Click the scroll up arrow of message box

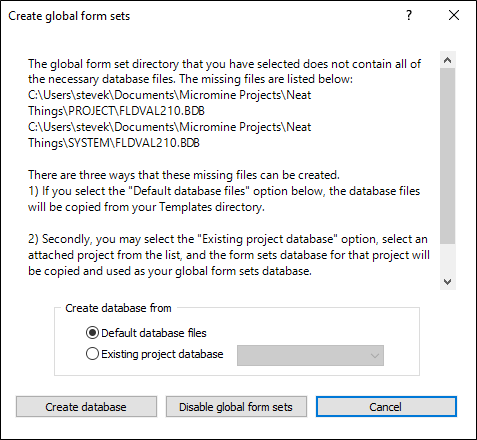[x=447, y=60]
